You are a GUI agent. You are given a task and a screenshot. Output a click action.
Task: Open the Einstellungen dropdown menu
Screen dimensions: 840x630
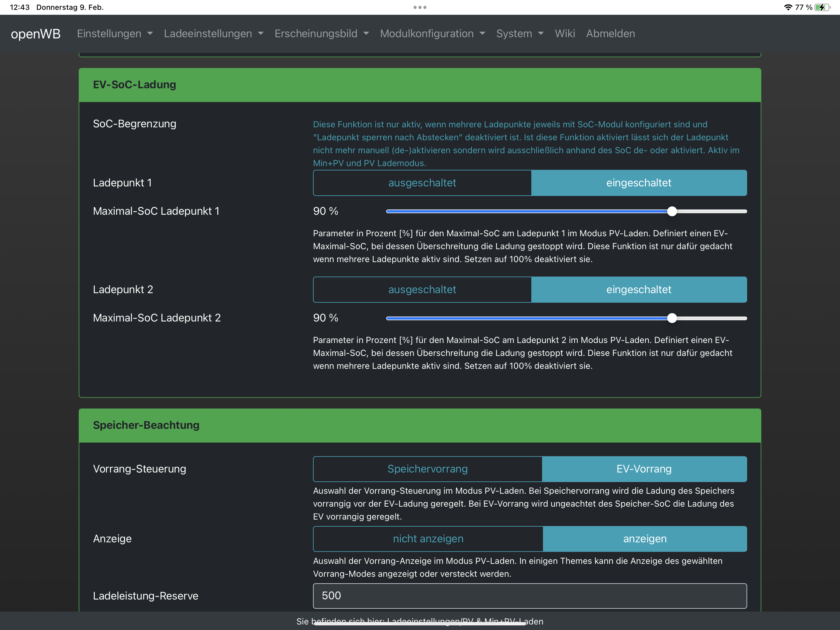click(115, 34)
